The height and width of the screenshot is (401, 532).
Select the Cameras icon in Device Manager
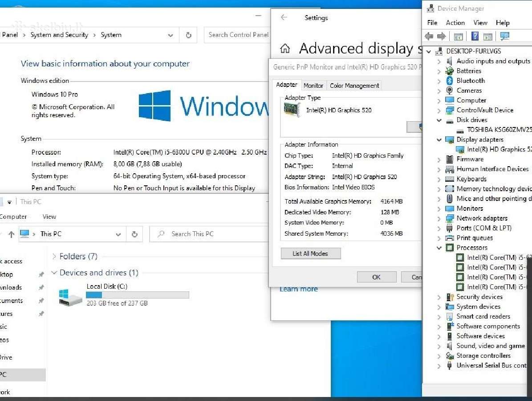point(450,90)
